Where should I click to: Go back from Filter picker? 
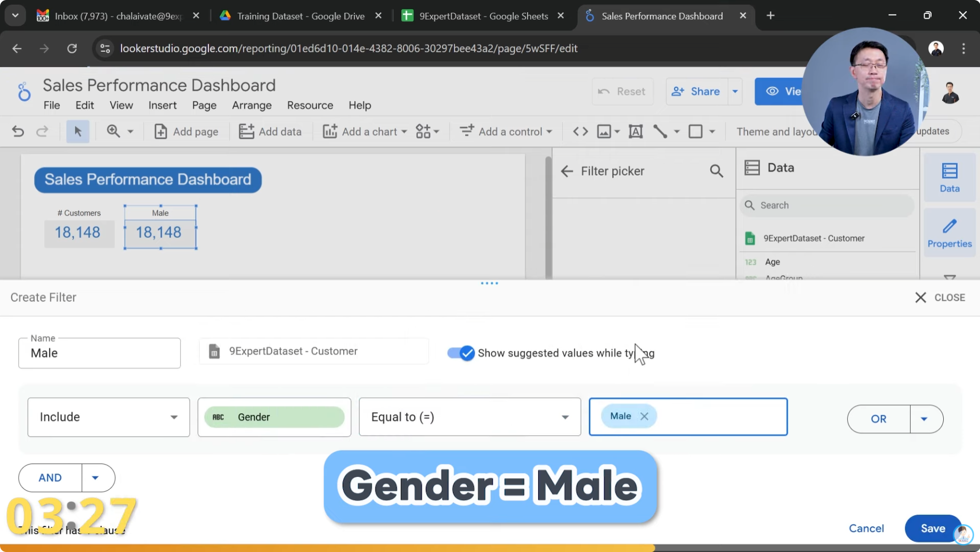(x=567, y=171)
